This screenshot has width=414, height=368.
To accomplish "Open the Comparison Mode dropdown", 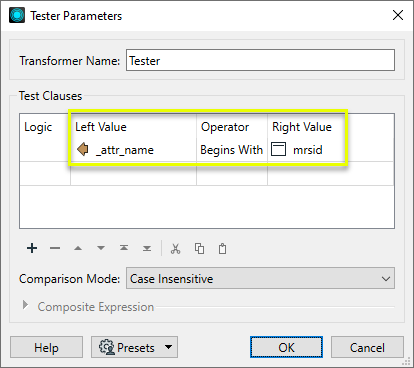I will click(x=260, y=278).
